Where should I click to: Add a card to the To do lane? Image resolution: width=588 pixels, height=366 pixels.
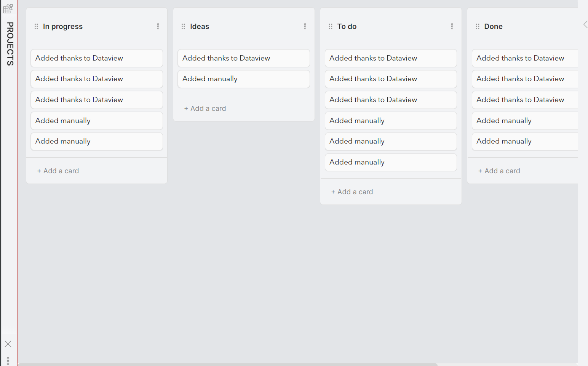pos(352,192)
